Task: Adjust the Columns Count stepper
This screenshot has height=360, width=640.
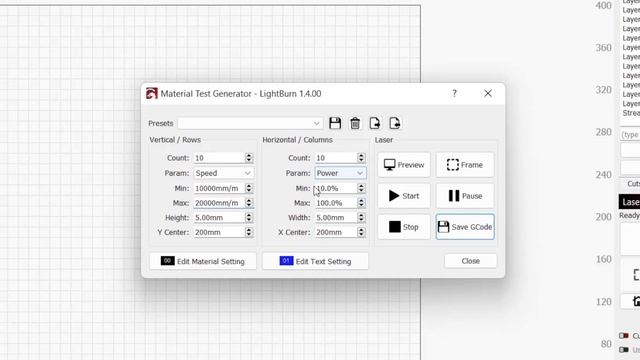Action: coord(361,158)
